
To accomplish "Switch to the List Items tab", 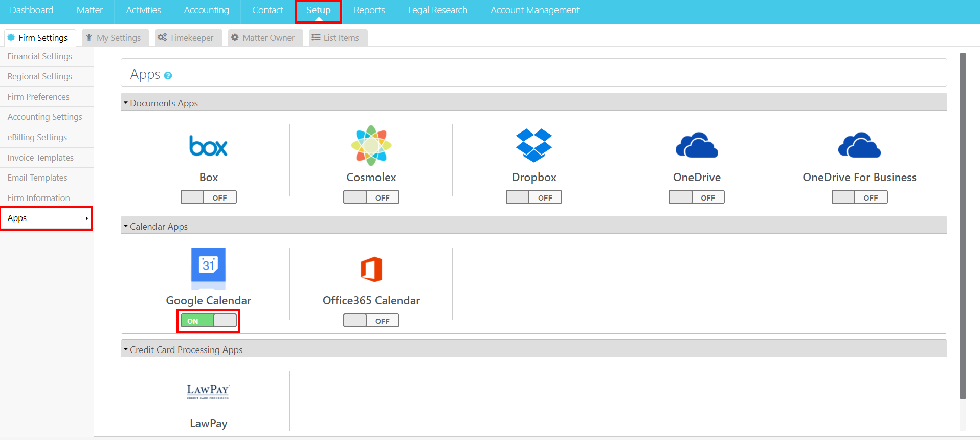I will tap(338, 38).
